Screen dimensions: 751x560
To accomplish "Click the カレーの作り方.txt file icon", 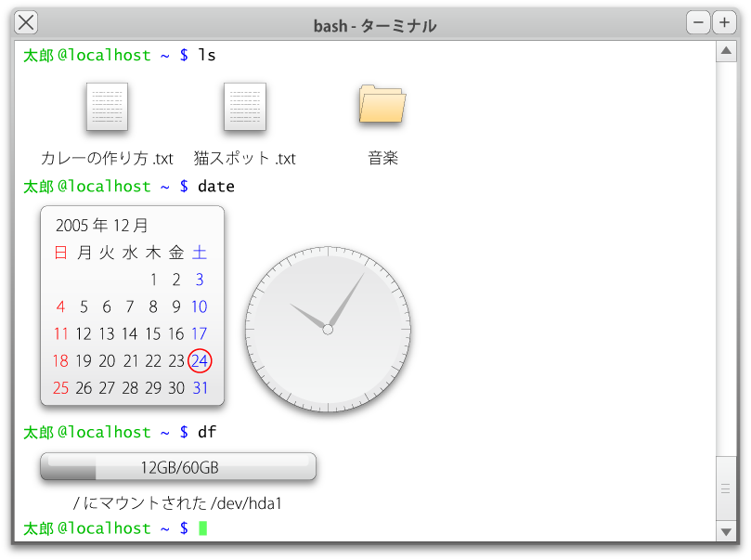I will [x=107, y=107].
